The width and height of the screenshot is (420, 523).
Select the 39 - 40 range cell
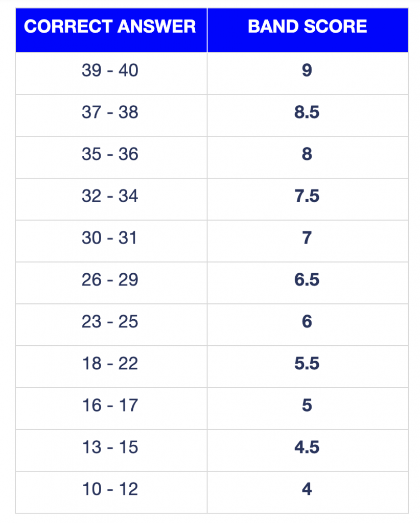point(111,74)
